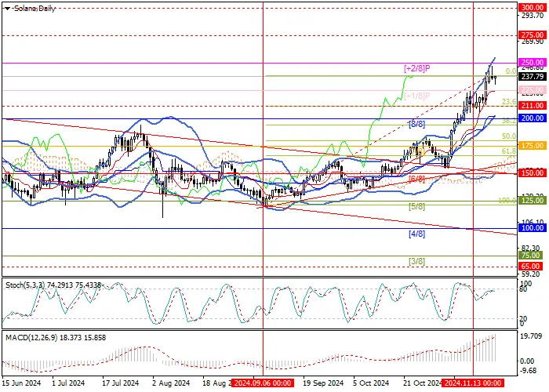Select the 2024.09.06 date marker
Viewport: 549px width, 392px height.
point(263,383)
